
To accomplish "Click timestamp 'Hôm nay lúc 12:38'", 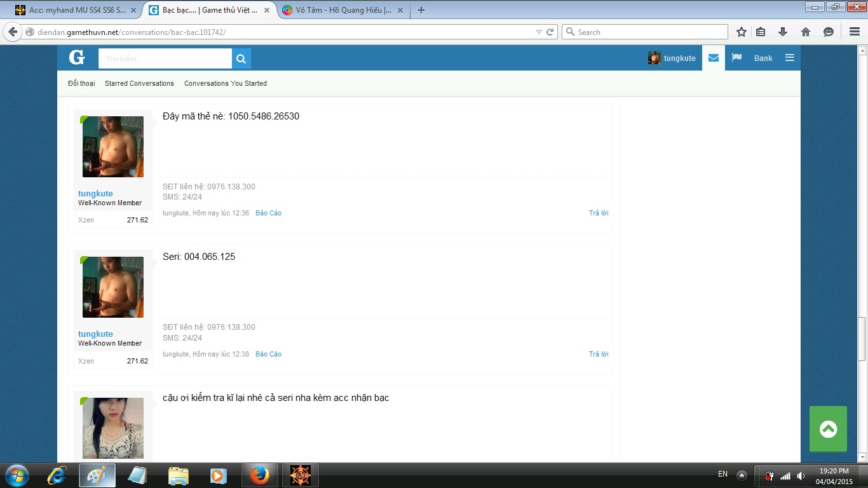I will (x=220, y=354).
